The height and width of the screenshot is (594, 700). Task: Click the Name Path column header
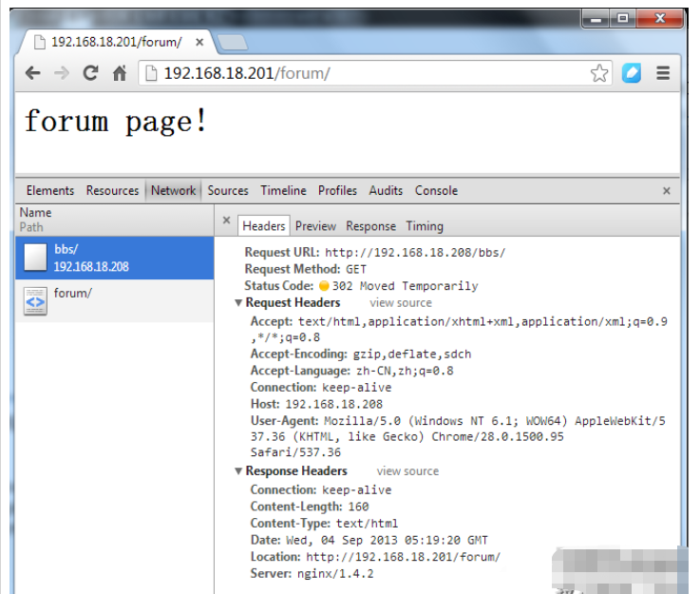tap(115, 220)
